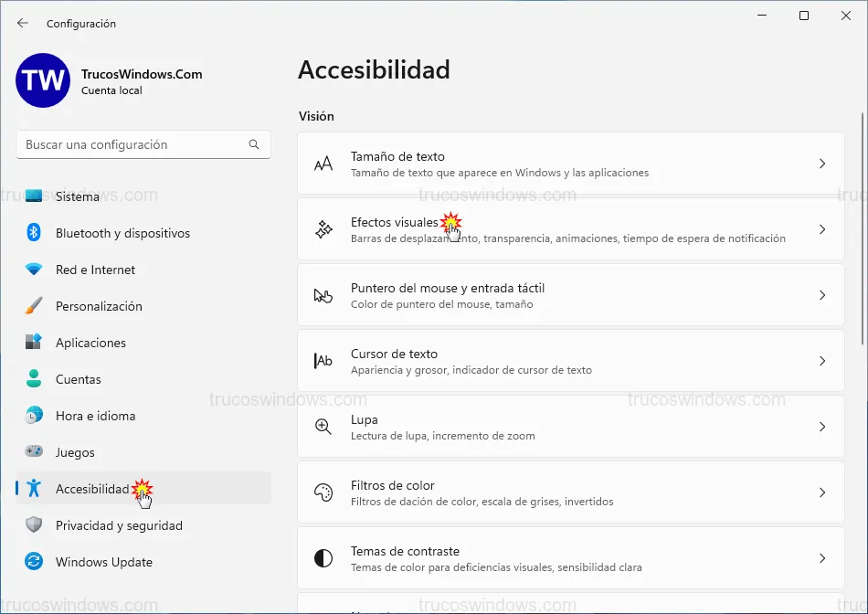Screen dimensions: 868x614
Task: Expand Tamaño de texto chevron
Action: (x=822, y=164)
